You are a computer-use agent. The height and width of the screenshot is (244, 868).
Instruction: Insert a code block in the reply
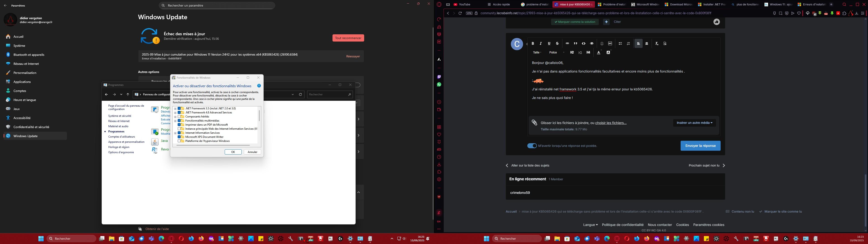(x=584, y=43)
